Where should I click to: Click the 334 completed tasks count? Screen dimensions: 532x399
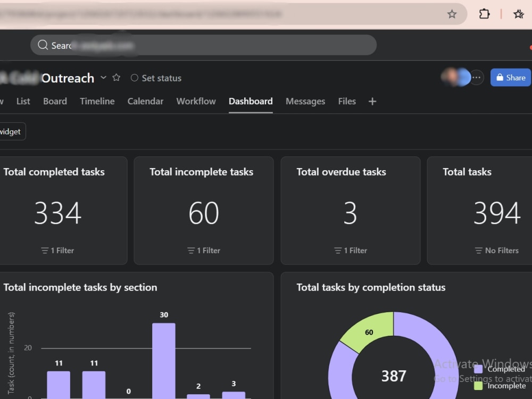click(x=57, y=213)
